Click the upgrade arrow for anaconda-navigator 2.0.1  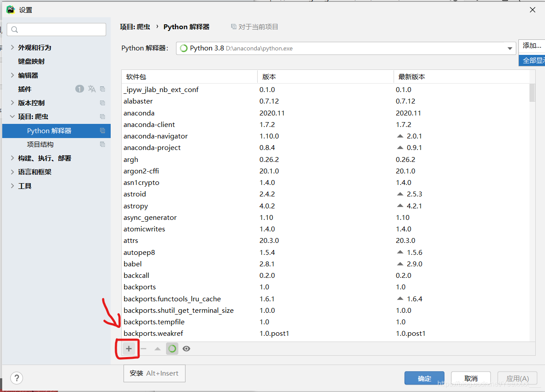click(x=400, y=136)
